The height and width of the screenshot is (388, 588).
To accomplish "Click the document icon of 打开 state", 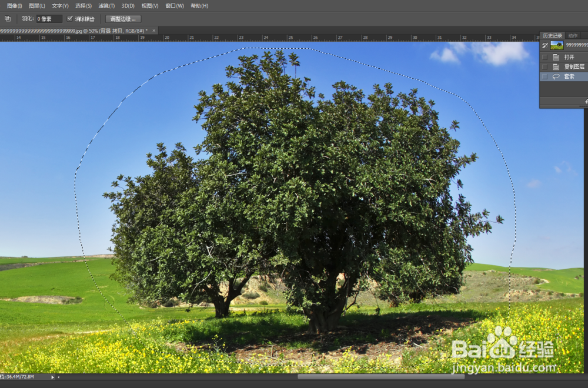I will point(556,57).
